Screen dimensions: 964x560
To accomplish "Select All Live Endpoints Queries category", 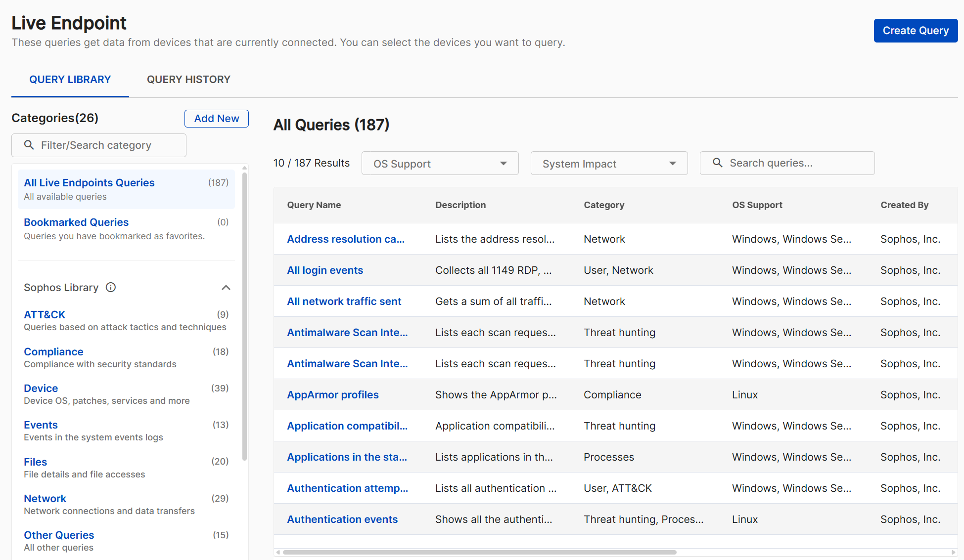I will [126, 189].
